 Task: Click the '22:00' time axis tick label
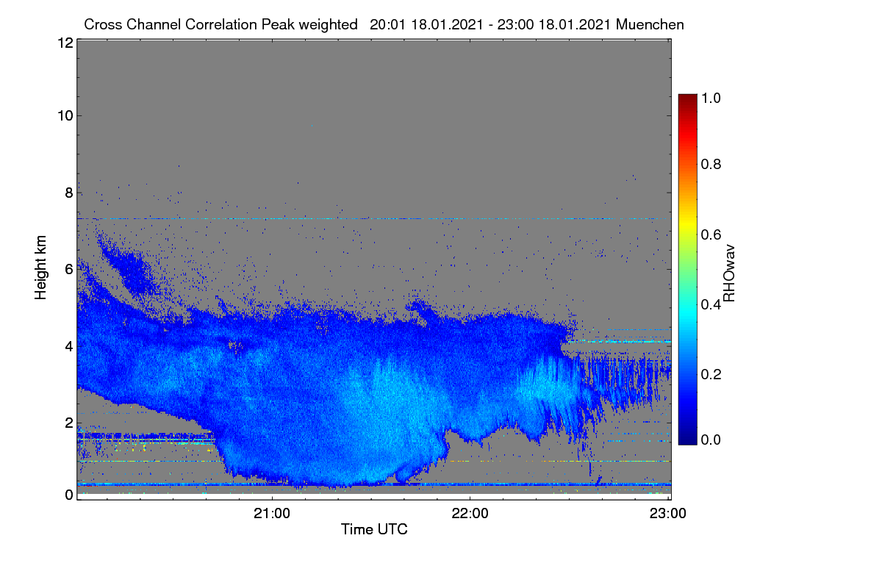[x=470, y=513]
